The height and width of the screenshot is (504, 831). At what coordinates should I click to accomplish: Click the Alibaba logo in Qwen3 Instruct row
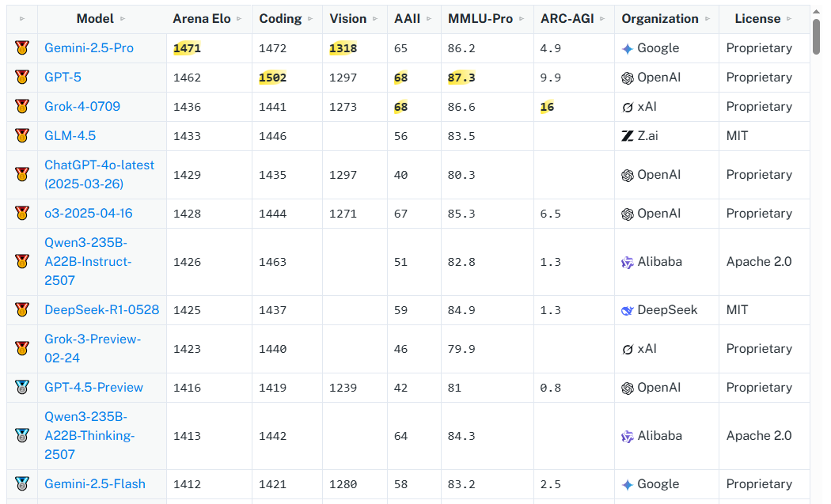point(628,262)
